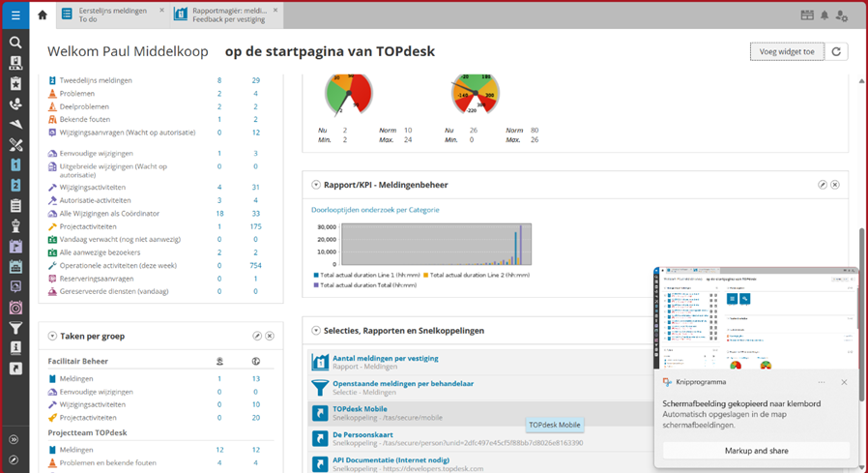Collapse the Taken per groep widget
This screenshot has height=473, width=868.
[x=52, y=336]
